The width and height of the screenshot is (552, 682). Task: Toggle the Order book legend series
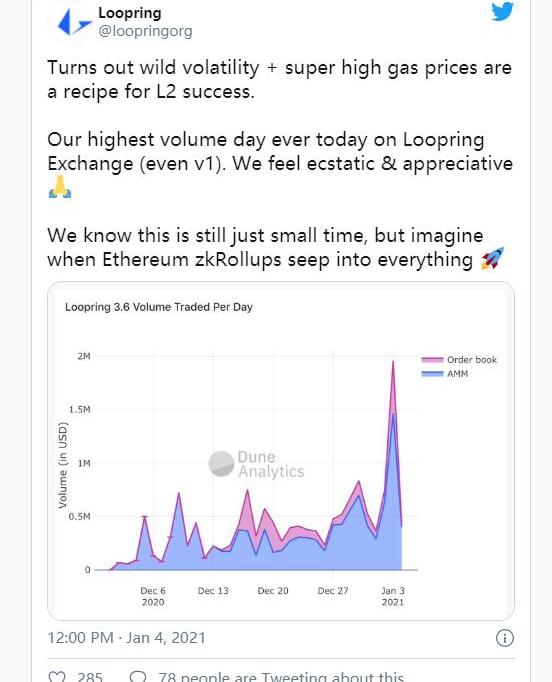tap(459, 360)
